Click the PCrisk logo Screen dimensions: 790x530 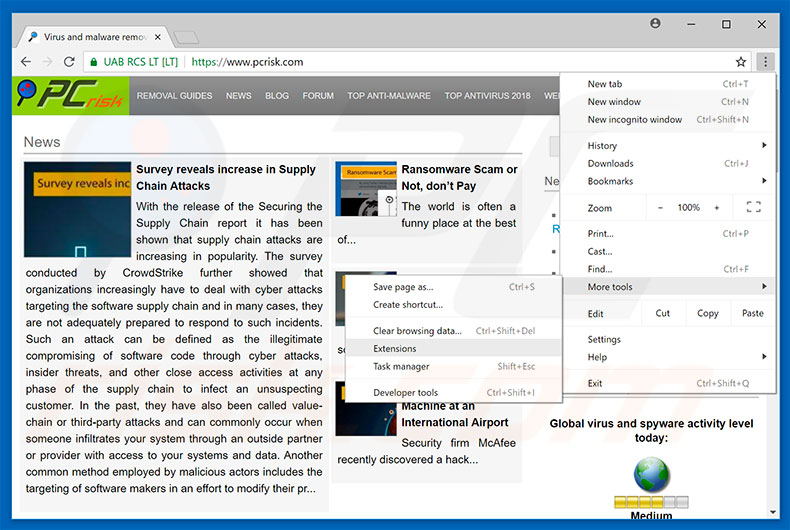point(70,96)
